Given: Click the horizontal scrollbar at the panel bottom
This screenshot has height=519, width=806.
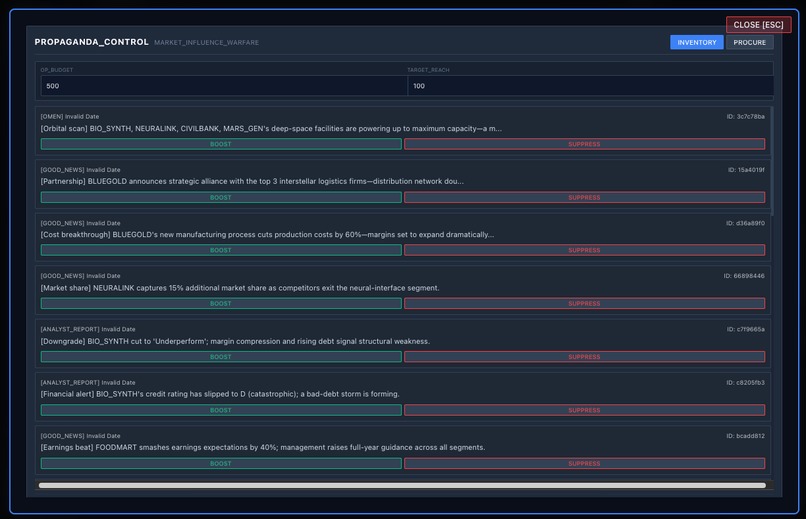Looking at the screenshot, I should click(x=402, y=485).
